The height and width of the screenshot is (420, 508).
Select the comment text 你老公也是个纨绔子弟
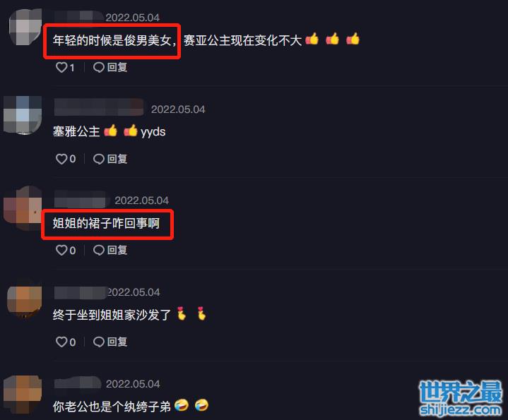(112, 407)
